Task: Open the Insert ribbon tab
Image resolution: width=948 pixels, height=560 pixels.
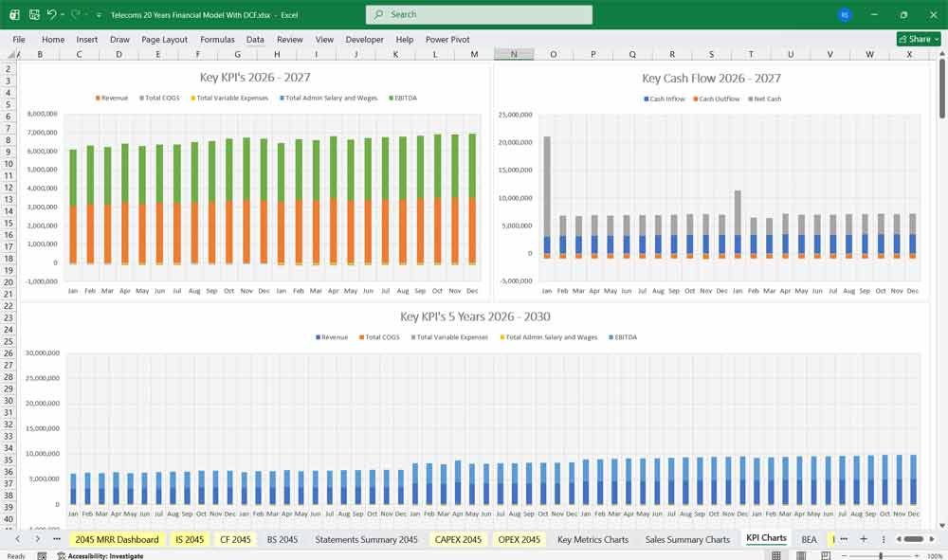Action: pyautogui.click(x=87, y=39)
